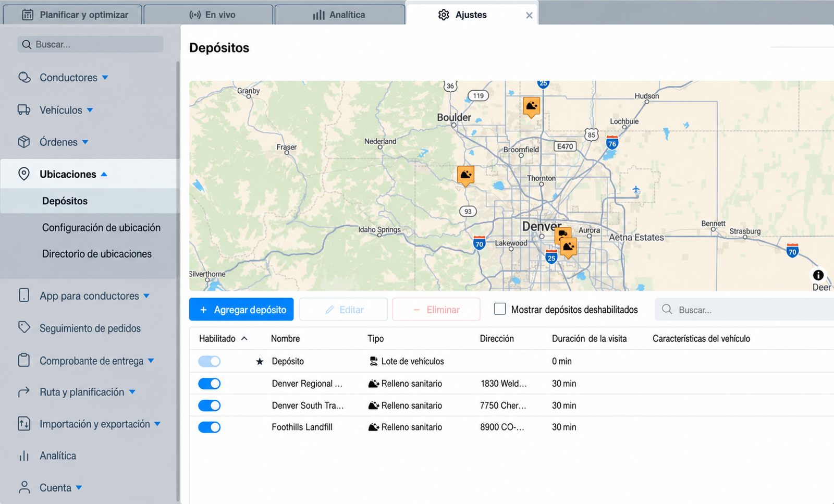Expand Importación y exportación arrow
The width and height of the screenshot is (834, 504).
(157, 424)
